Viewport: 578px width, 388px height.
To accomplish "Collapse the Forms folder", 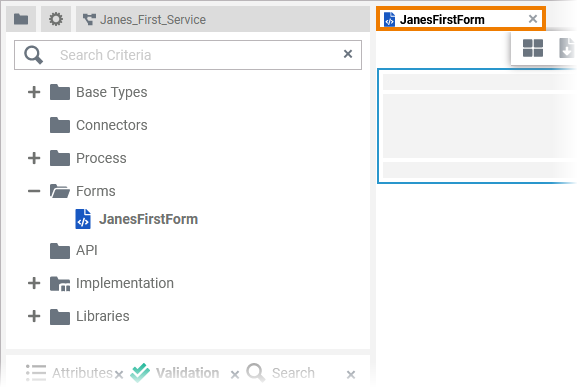I will 34,191.
